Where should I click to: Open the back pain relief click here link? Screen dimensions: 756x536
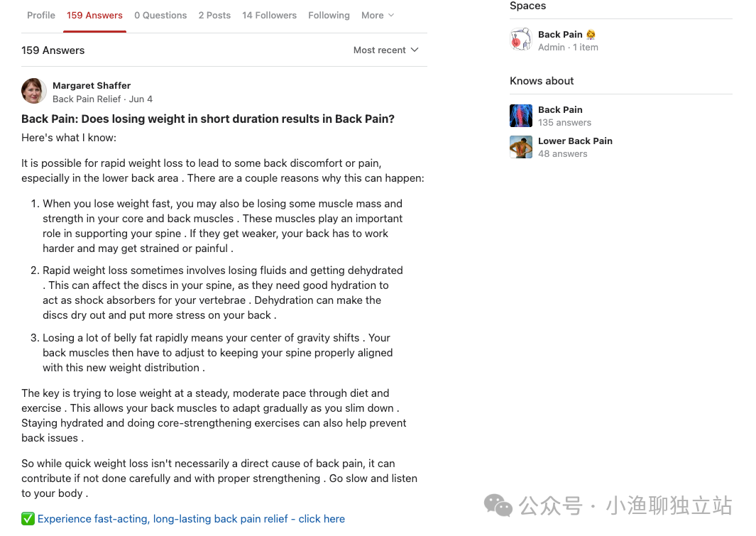click(191, 519)
